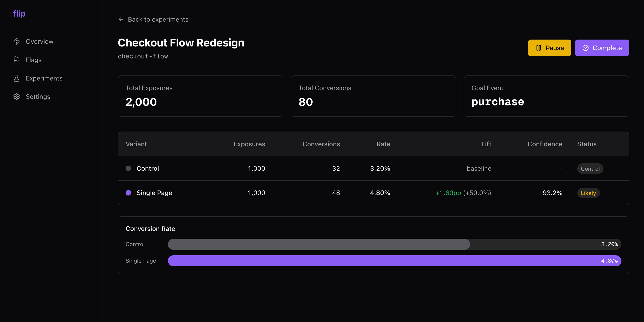Click the Experiments flask icon
The width and height of the screenshot is (644, 322).
pyautogui.click(x=17, y=78)
